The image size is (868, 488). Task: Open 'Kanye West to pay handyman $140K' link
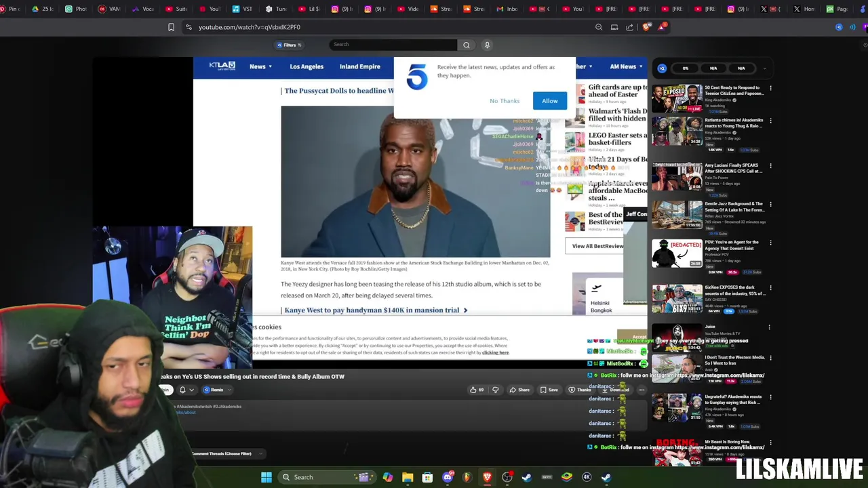376,310
